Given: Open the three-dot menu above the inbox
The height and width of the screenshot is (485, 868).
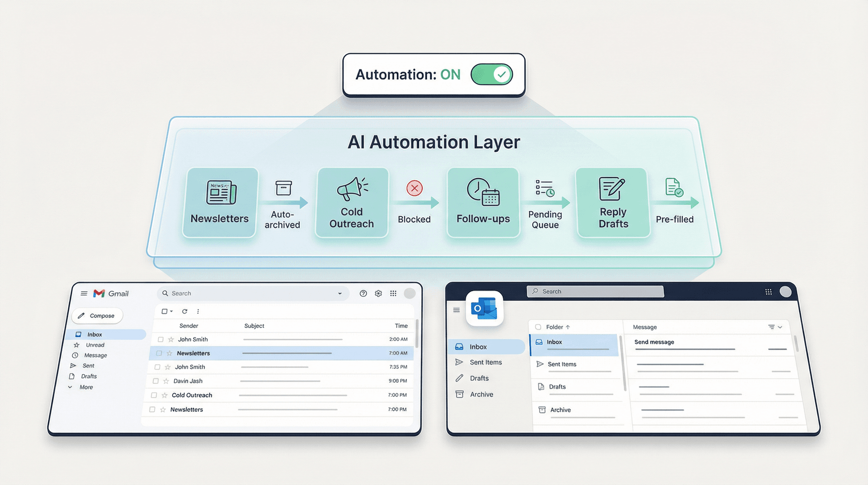Looking at the screenshot, I should (198, 311).
